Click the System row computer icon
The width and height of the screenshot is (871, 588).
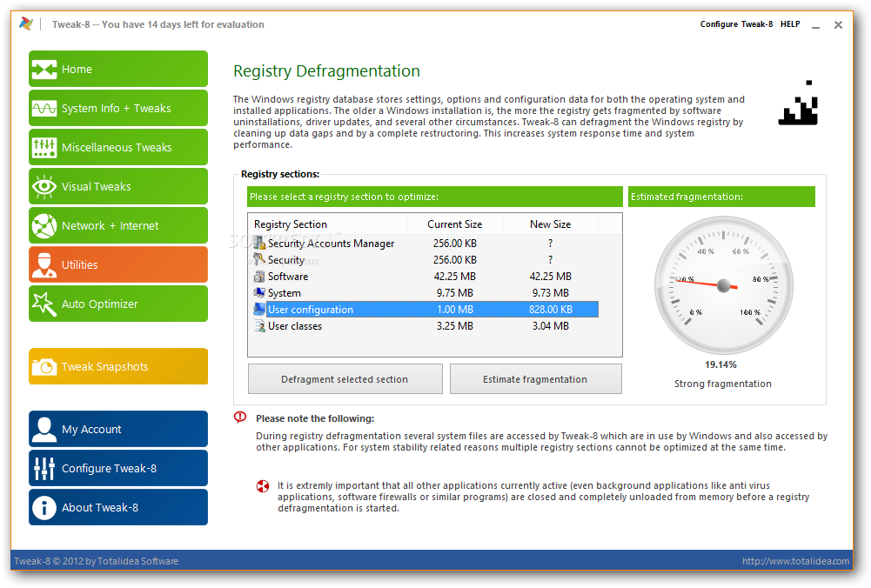pyautogui.click(x=259, y=292)
